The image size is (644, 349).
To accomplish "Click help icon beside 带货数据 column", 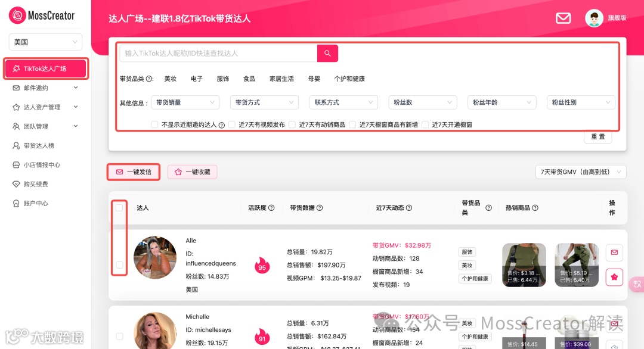I will pos(320,208).
